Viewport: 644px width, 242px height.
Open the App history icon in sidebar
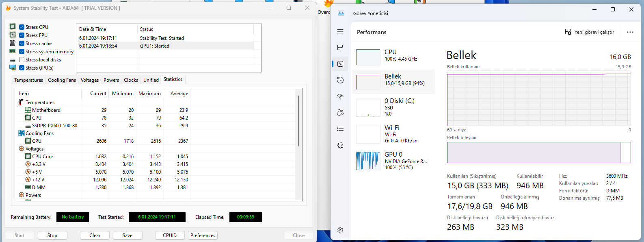pyautogui.click(x=340, y=80)
